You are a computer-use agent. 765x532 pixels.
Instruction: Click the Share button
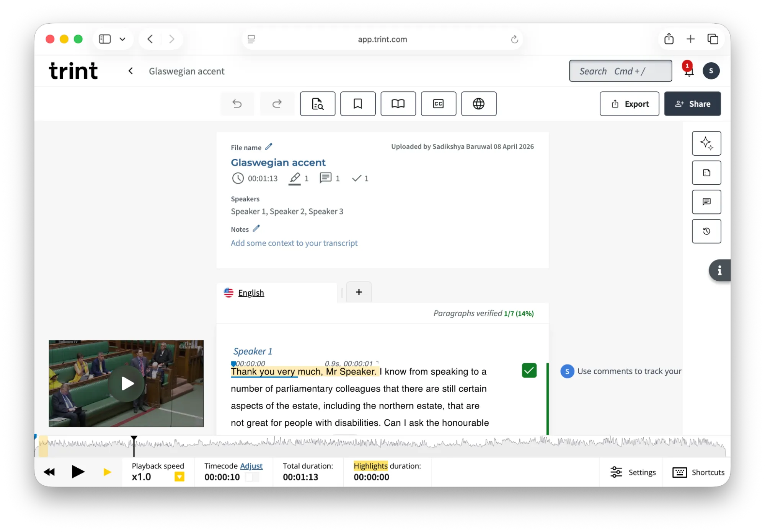coord(692,104)
